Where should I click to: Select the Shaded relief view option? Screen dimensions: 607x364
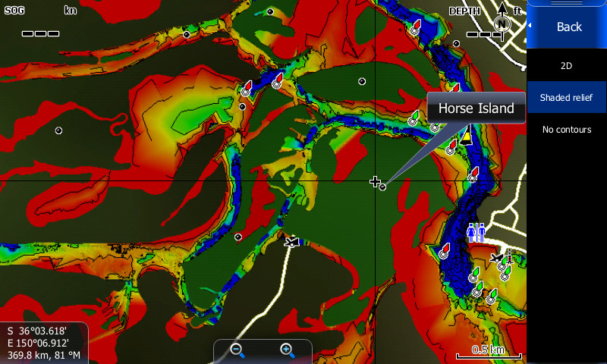[x=566, y=98]
